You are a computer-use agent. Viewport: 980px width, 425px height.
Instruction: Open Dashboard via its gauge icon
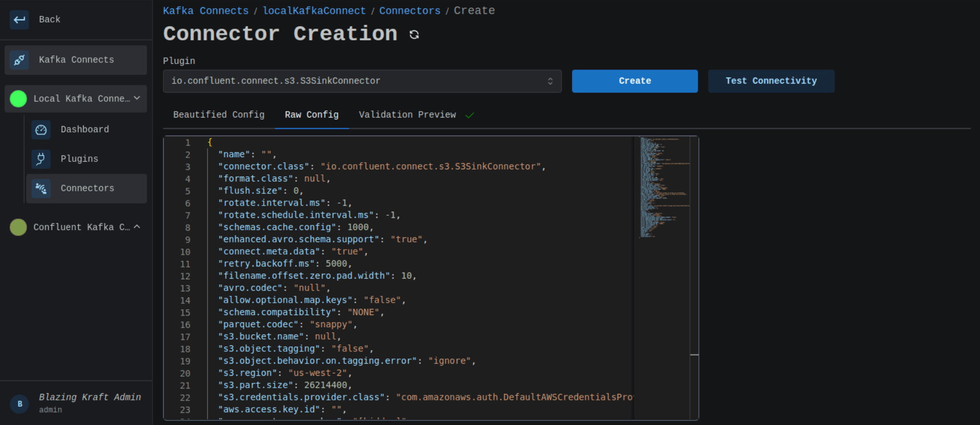41,130
